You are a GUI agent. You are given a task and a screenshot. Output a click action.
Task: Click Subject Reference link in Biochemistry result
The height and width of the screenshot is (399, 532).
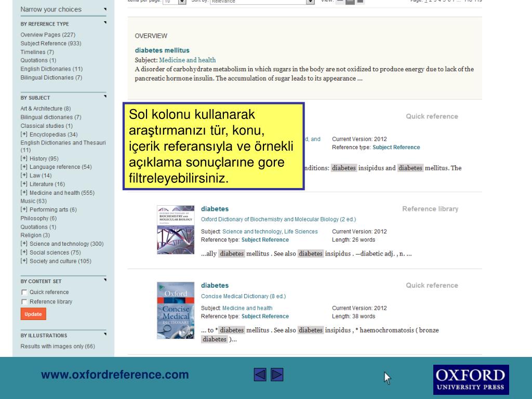point(265,240)
